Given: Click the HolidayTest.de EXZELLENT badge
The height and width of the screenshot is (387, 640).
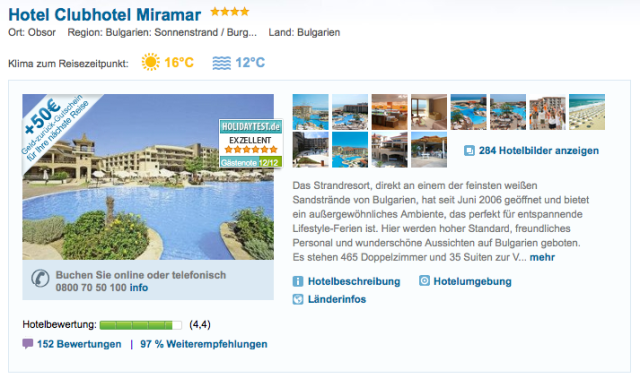Looking at the screenshot, I should 251,143.
